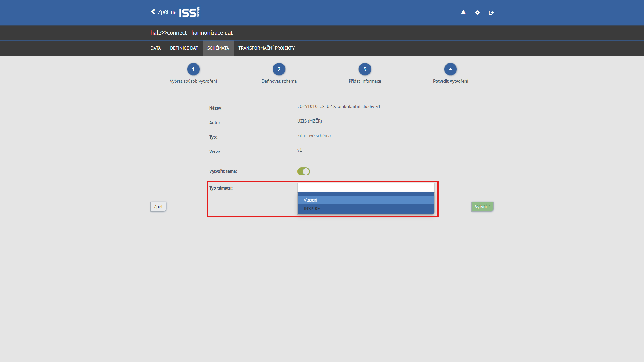Click step 4 circle icon
This screenshot has height=362, width=644.
click(450, 69)
